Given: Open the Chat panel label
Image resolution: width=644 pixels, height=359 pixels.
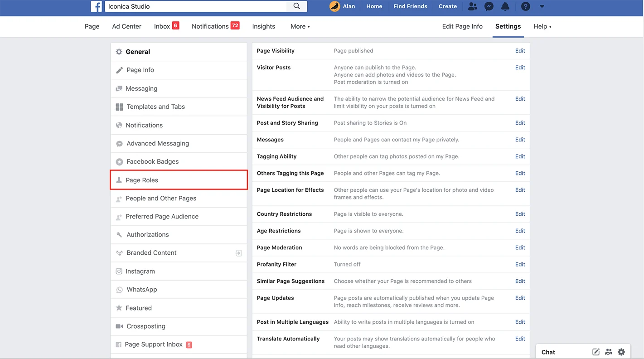Looking at the screenshot, I should (548, 352).
